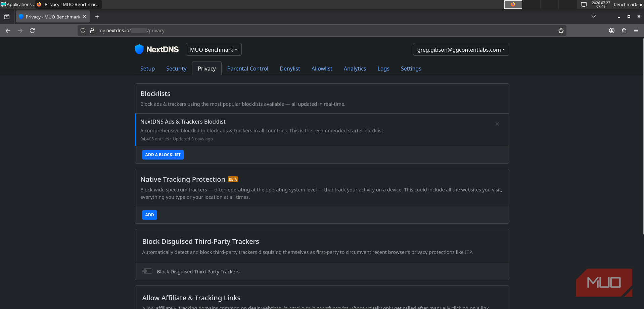Close the Privacy - MUO Benchmark tab
Screen dimensions: 644x309
(x=85, y=16)
